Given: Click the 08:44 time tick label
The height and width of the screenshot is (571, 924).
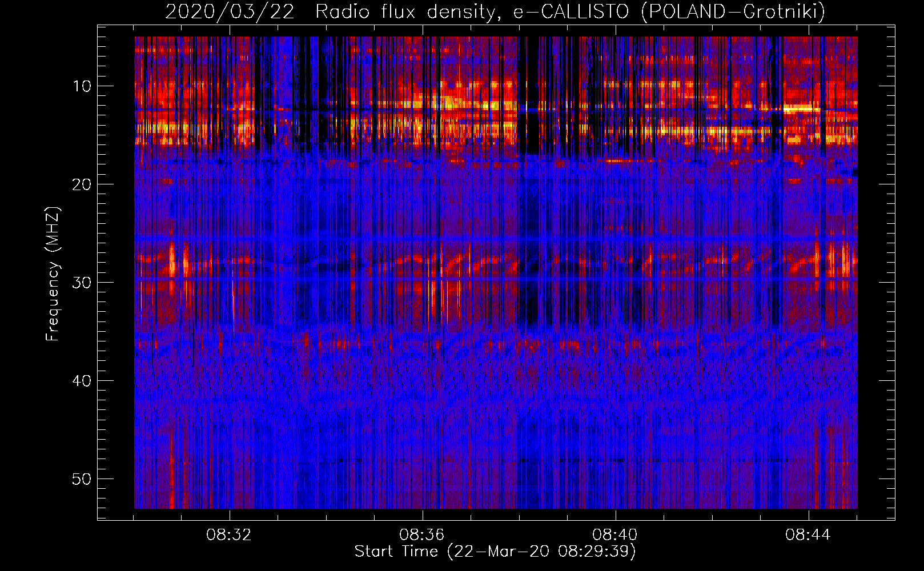Looking at the screenshot, I should (808, 535).
